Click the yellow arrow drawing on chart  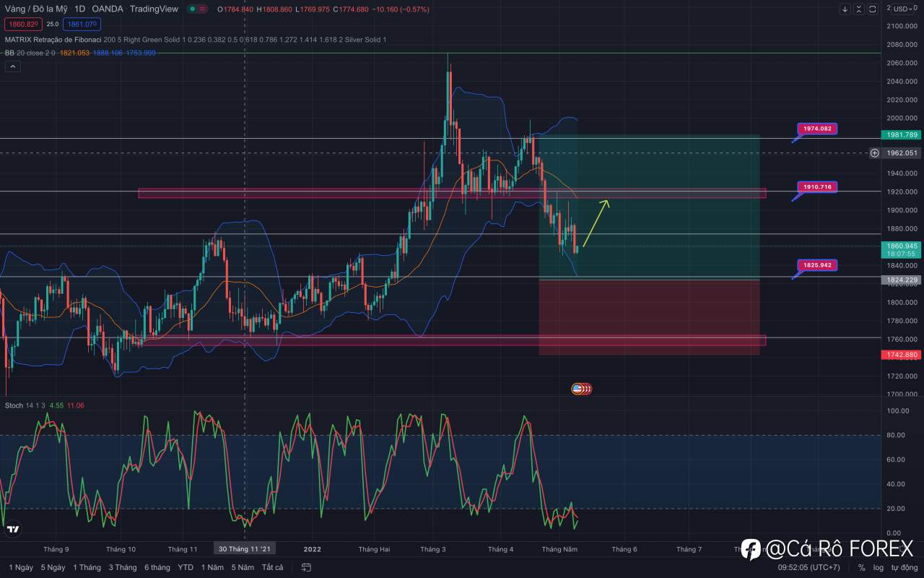coord(596,224)
